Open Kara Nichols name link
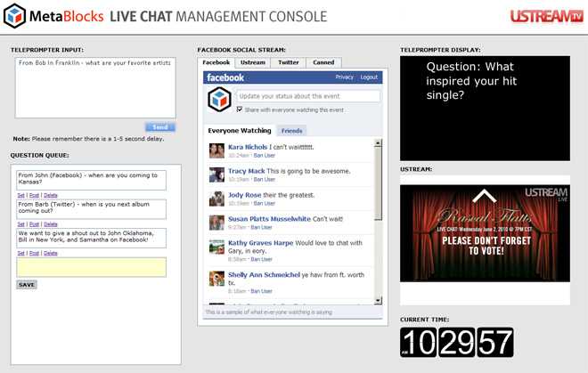The width and height of the screenshot is (588, 373). point(248,147)
